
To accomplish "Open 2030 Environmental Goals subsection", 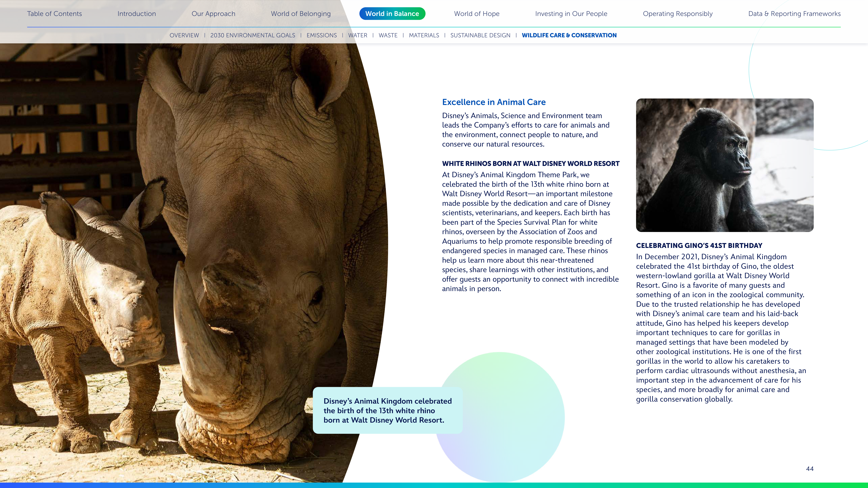I will pyautogui.click(x=253, y=35).
